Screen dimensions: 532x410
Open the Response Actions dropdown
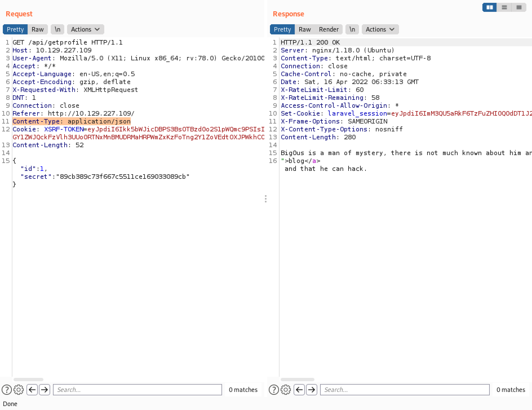coord(380,29)
